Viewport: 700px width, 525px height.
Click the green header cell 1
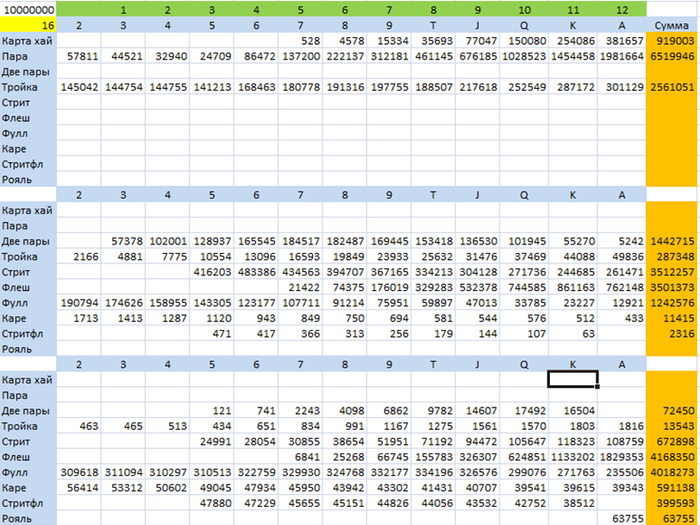pyautogui.click(x=123, y=9)
